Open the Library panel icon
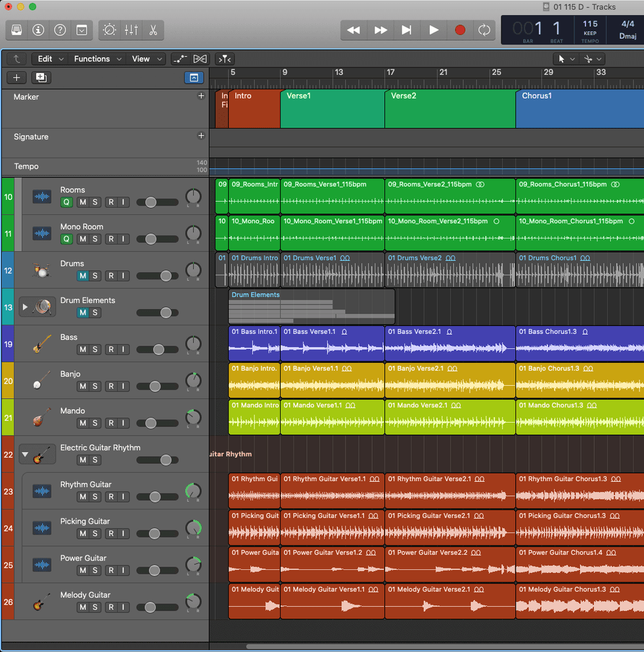 16,30
